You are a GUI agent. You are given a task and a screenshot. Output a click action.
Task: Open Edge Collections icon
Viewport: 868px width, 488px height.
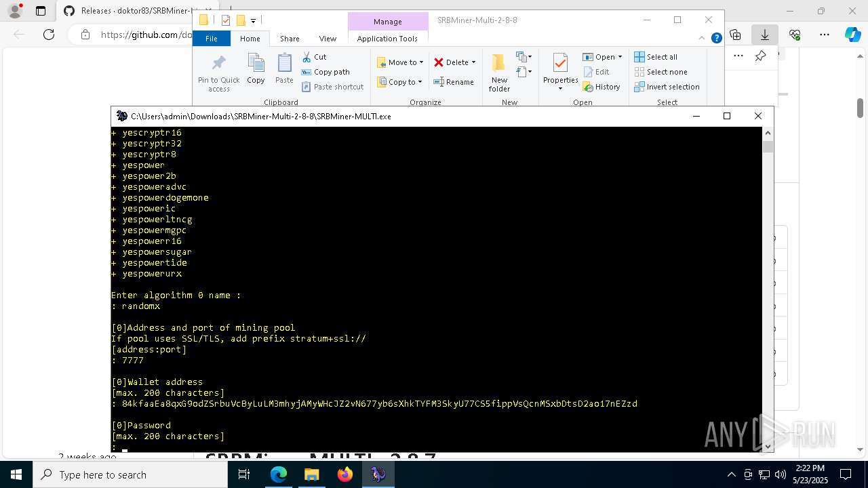coord(735,35)
